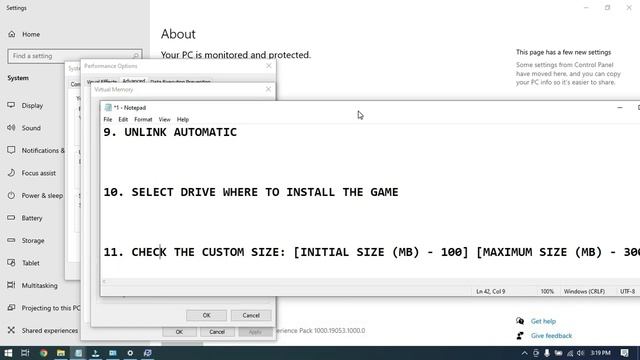640x360 pixels.
Task: Click the microphone icon in system tray
Action: click(x=547, y=353)
